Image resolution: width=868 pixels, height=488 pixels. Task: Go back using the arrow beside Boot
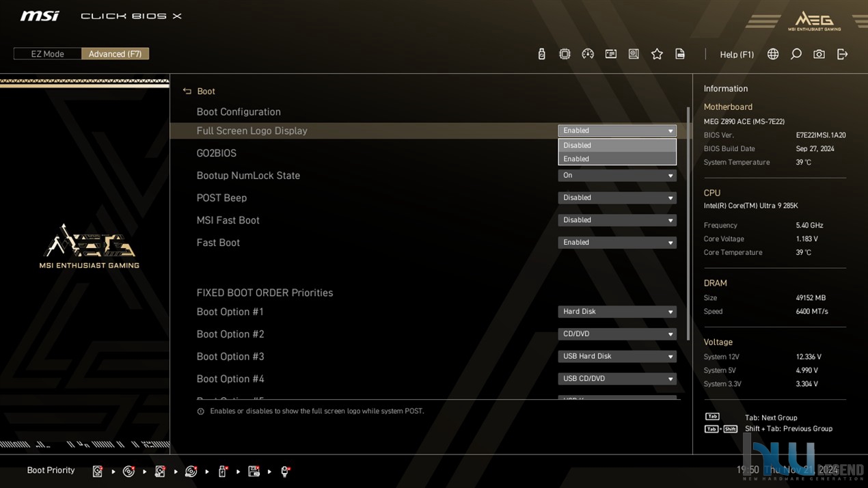click(x=187, y=91)
